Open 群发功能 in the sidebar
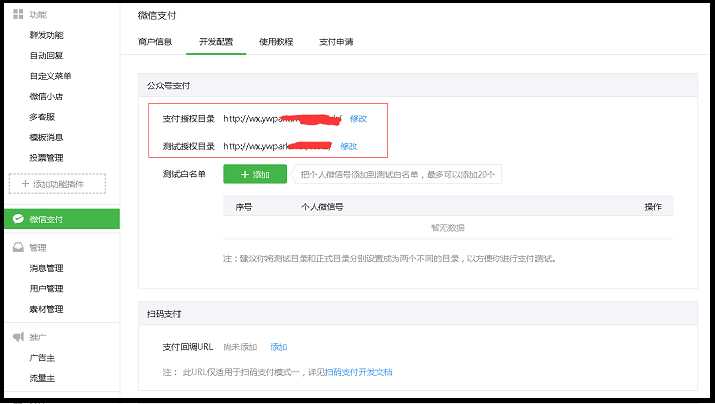The width and height of the screenshot is (715, 404). pos(47,35)
